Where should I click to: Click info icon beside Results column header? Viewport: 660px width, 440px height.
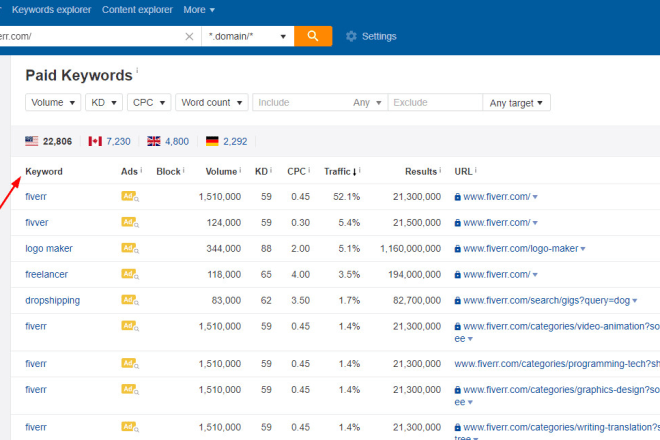click(x=440, y=170)
